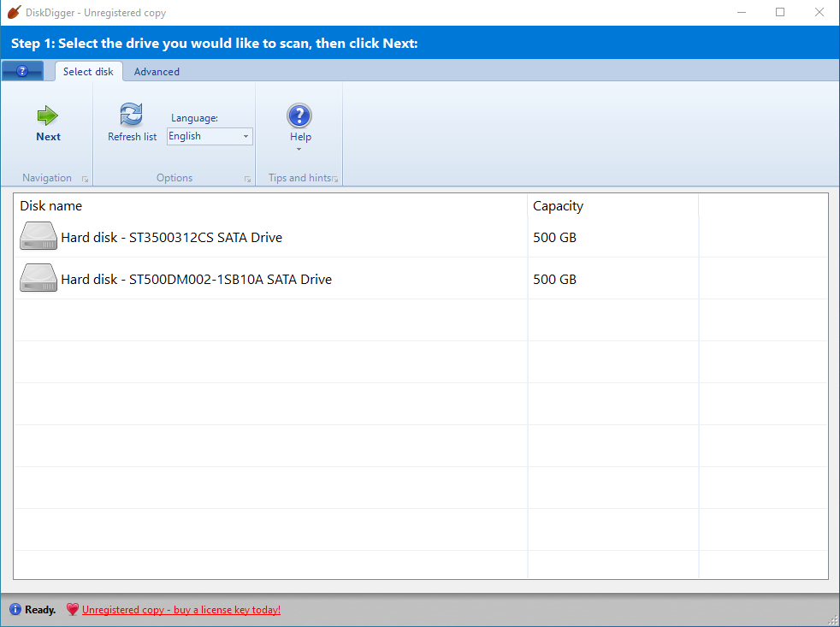Click the Disk name column header
Image resolution: width=840 pixels, height=627 pixels.
pyautogui.click(x=270, y=206)
